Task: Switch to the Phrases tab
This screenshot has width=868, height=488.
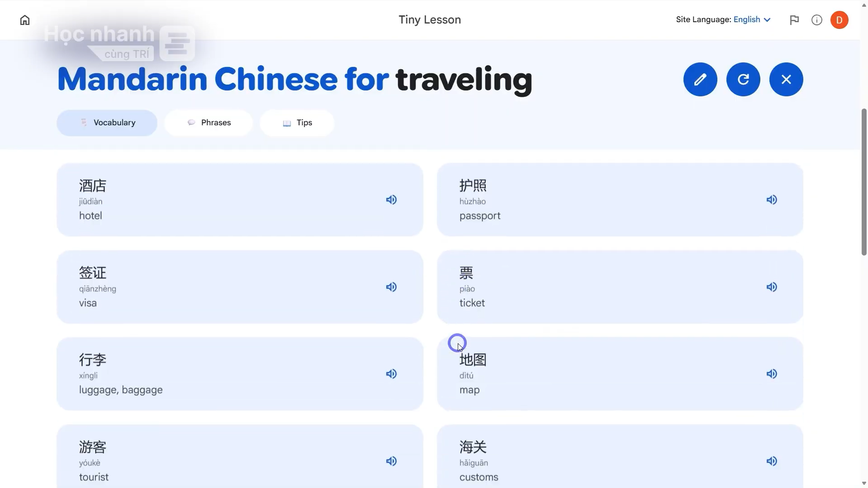Action: [x=209, y=123]
